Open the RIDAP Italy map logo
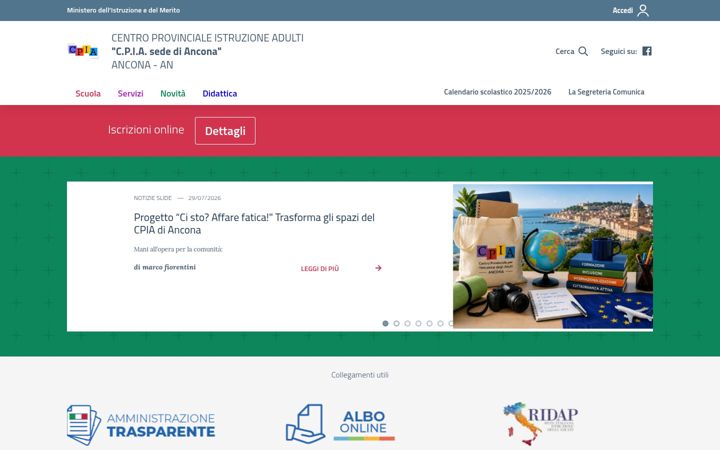This screenshot has width=720, height=450. pos(540,423)
